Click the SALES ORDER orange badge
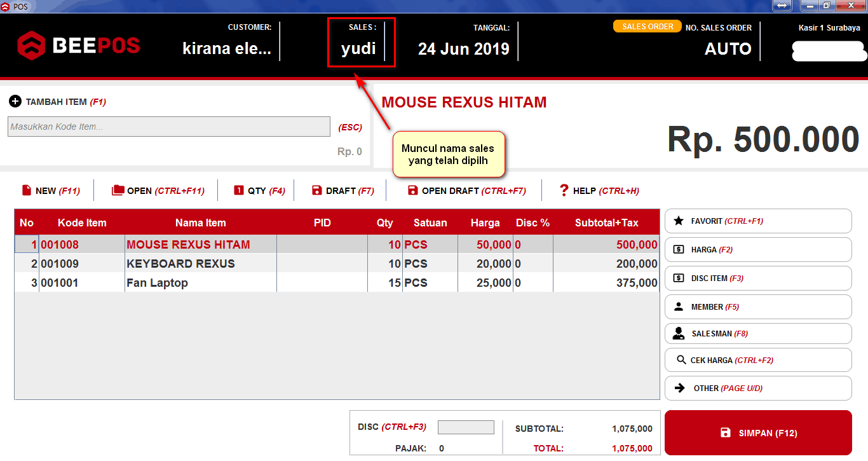Screen dimensions: 868x461 (x=648, y=27)
